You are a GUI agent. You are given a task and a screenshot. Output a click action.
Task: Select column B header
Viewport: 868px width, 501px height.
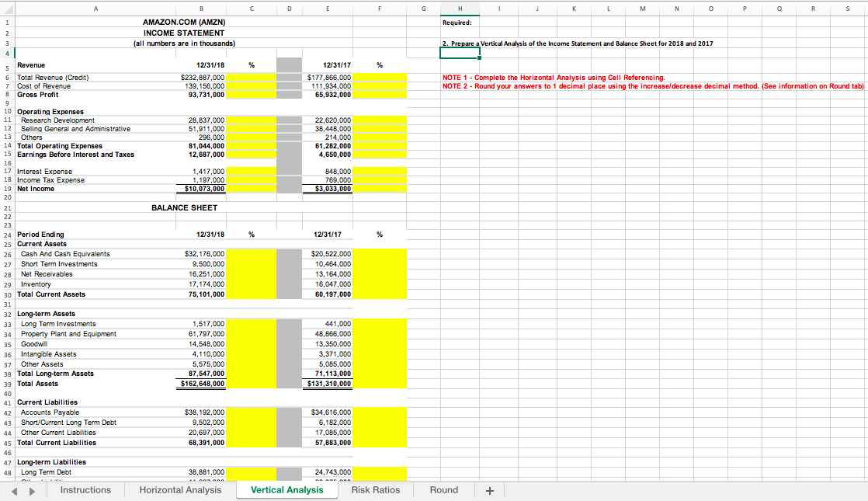(x=201, y=9)
